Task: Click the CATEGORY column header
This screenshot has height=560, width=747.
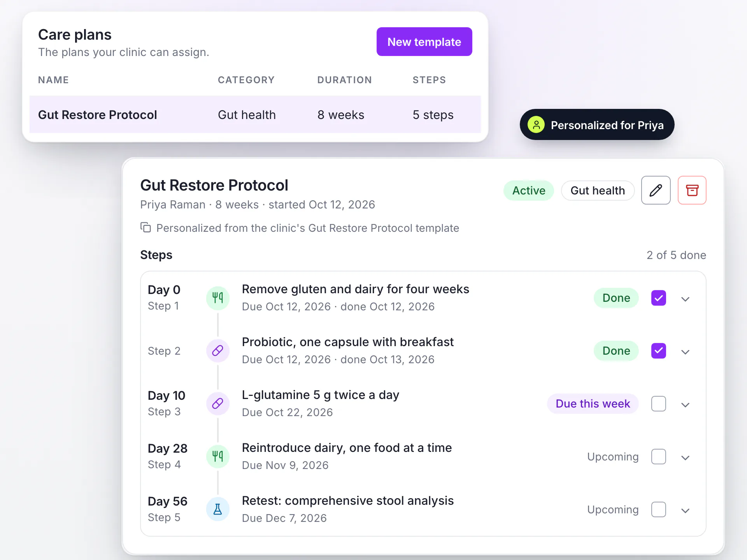Action: click(246, 80)
